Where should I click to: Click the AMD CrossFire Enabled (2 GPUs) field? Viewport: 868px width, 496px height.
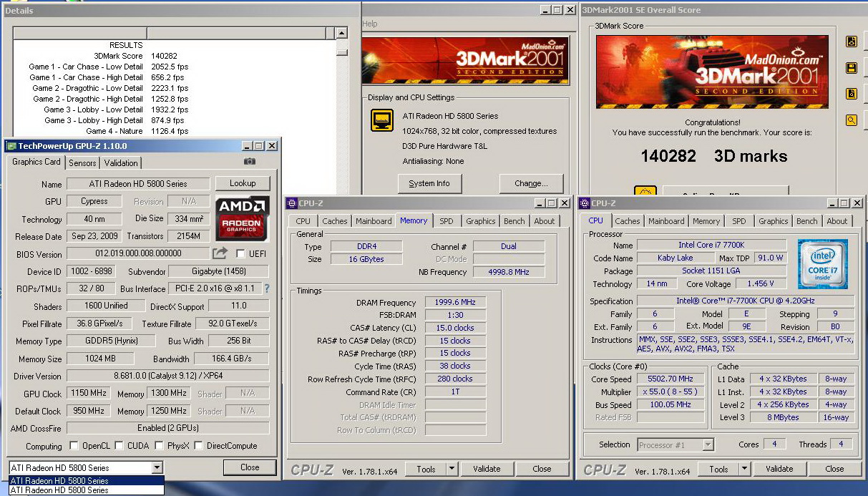point(168,428)
